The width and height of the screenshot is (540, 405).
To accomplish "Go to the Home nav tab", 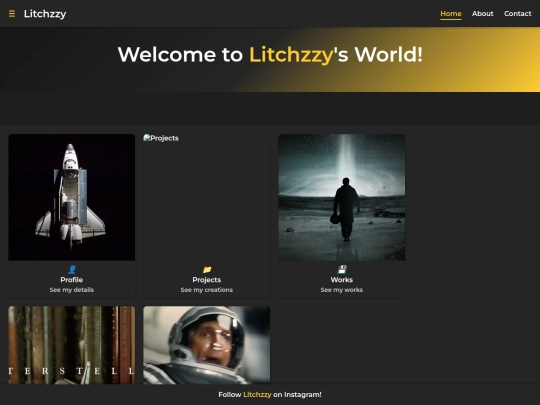I will coord(451,14).
